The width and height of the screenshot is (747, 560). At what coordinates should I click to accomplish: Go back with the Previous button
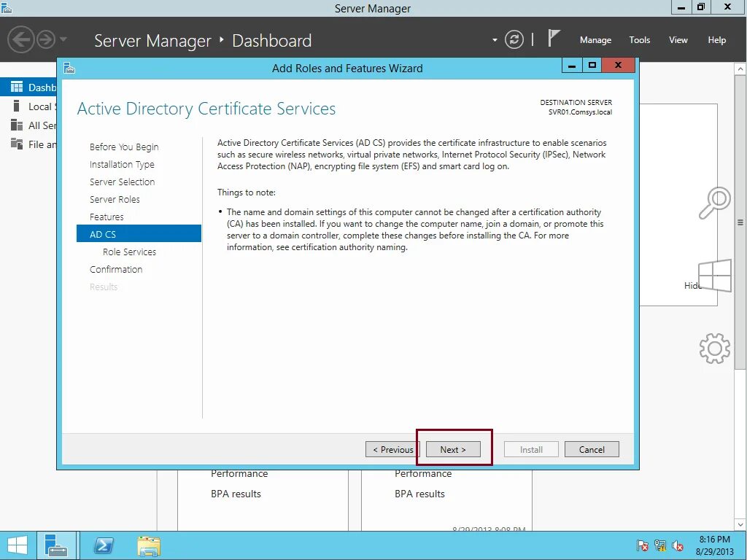click(392, 449)
